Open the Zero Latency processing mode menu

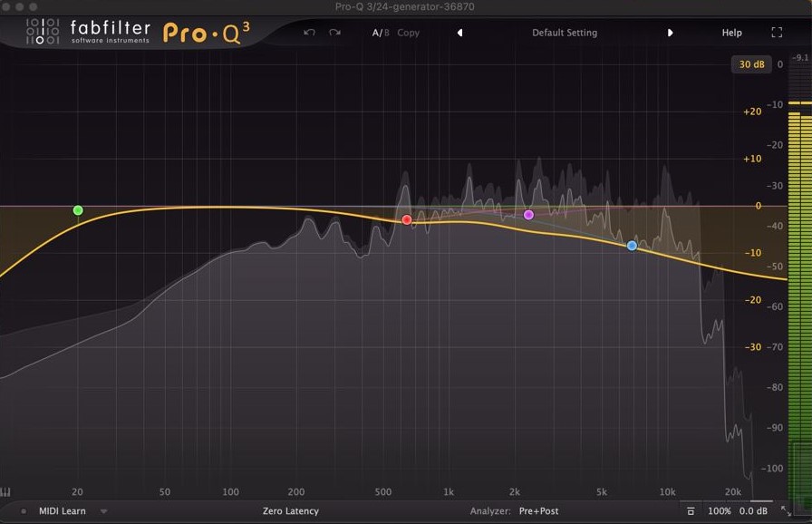tap(291, 511)
